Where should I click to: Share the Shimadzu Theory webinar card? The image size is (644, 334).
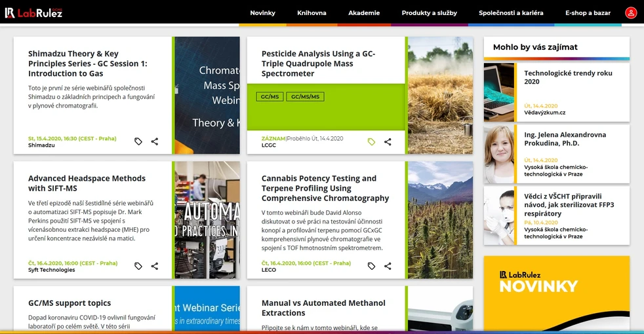click(x=154, y=141)
